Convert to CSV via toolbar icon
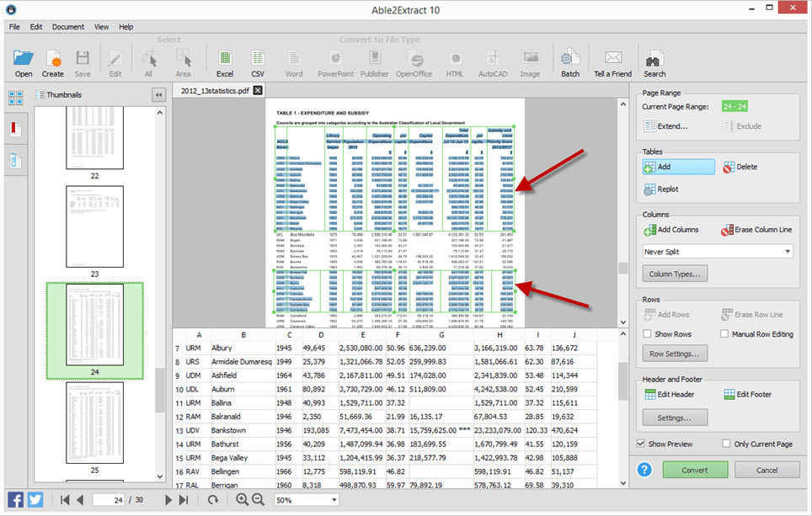The width and height of the screenshot is (812, 516). pos(258,63)
